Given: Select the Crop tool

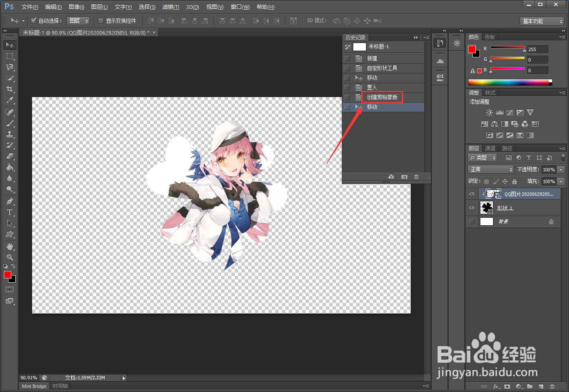Looking at the screenshot, I should click(x=9, y=89).
